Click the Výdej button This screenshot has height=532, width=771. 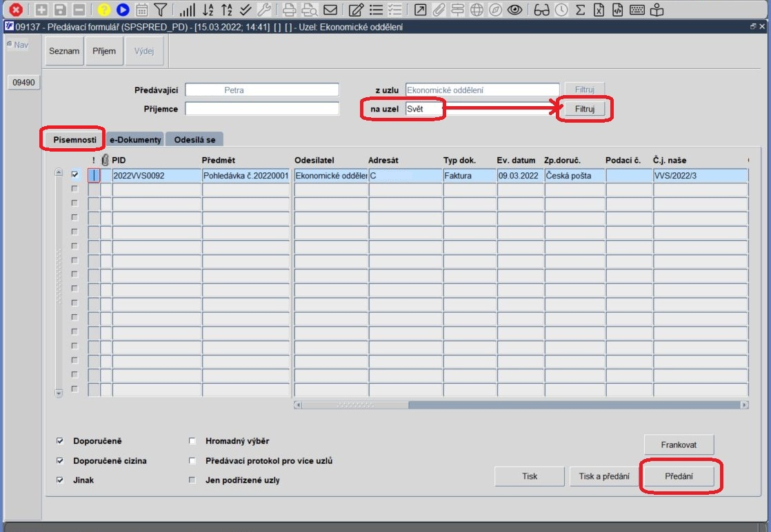144,50
